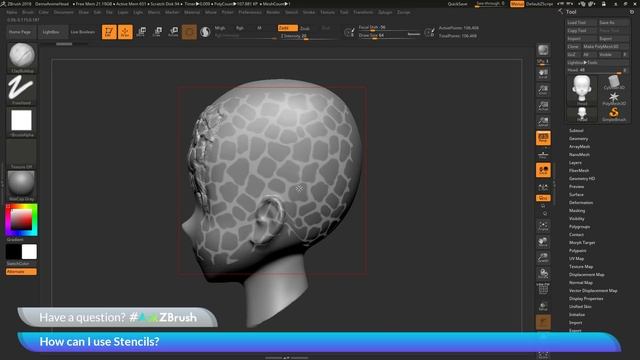Toggle the Zsub button

pyautogui.click(x=305, y=28)
